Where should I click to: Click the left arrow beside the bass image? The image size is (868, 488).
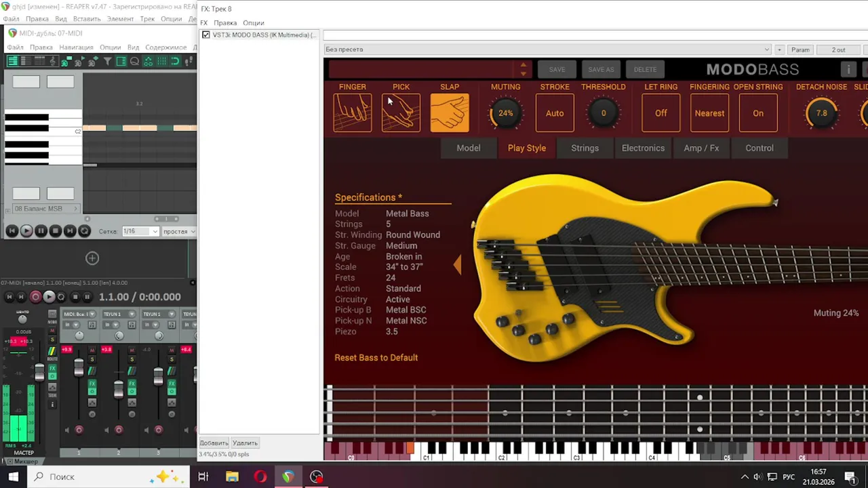point(458,264)
